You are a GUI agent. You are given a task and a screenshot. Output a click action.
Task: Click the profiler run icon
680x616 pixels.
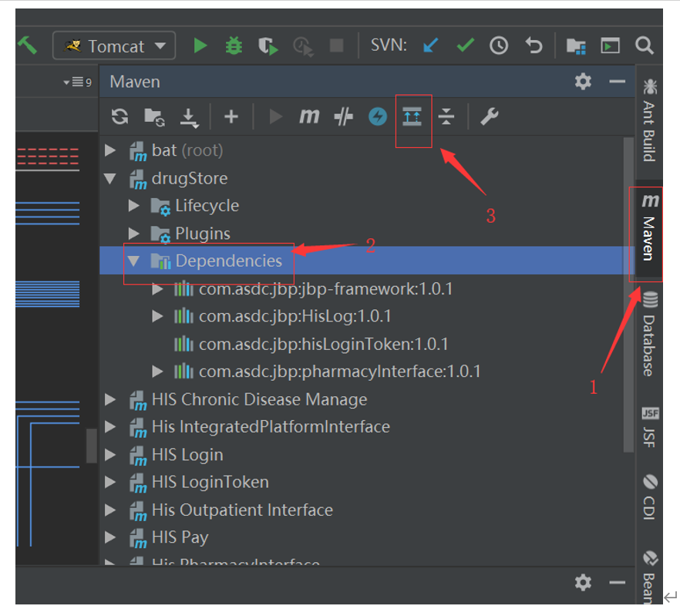[303, 46]
